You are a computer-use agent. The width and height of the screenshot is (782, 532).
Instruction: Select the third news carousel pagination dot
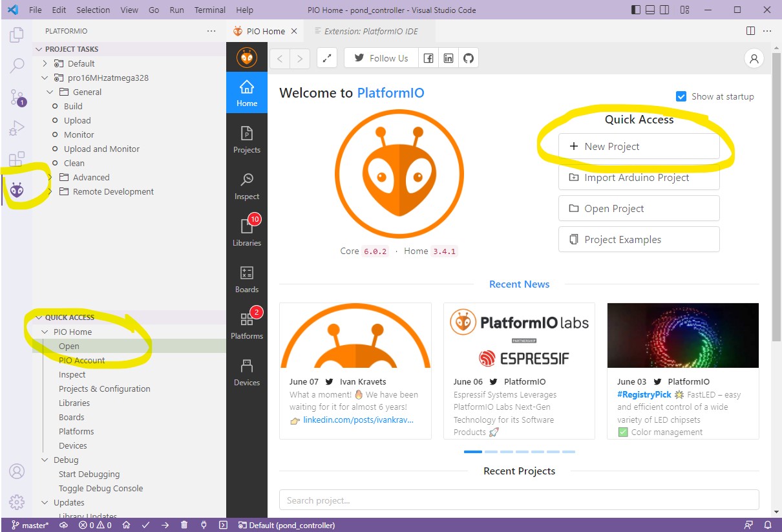pyautogui.click(x=506, y=452)
